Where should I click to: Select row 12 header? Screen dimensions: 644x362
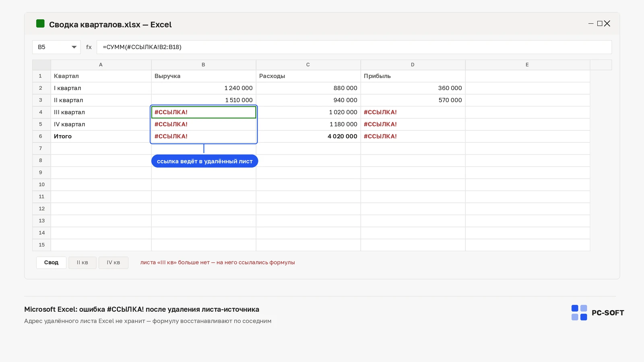coord(41,209)
